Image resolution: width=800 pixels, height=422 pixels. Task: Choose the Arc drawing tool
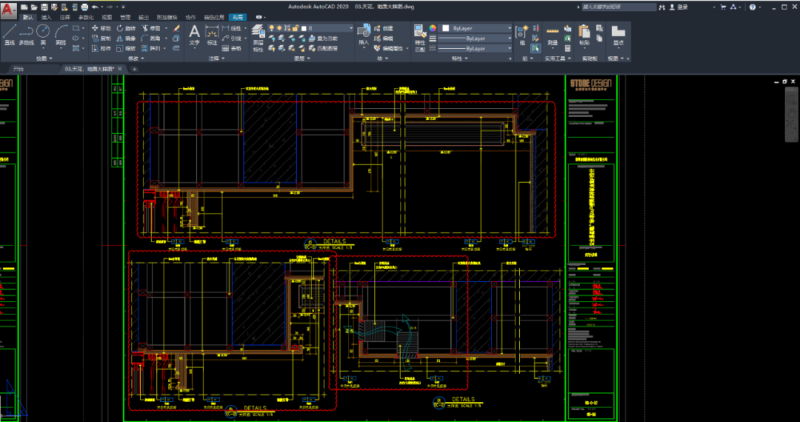[x=62, y=32]
